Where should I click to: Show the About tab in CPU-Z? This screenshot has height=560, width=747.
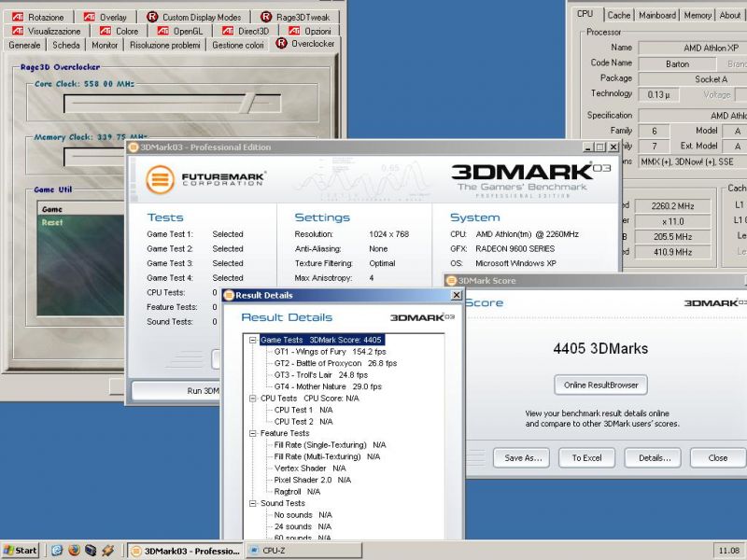click(x=730, y=15)
